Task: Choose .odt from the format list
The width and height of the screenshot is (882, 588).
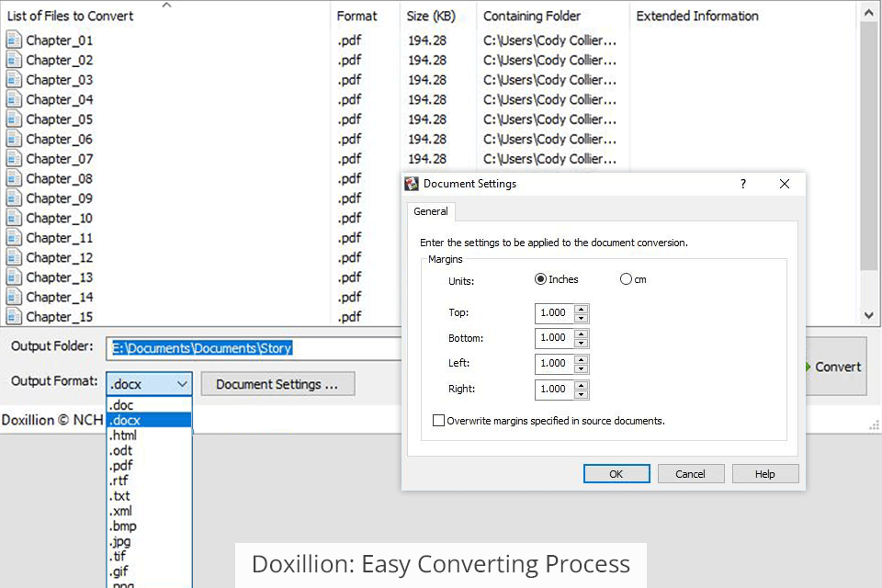Action: (150, 450)
